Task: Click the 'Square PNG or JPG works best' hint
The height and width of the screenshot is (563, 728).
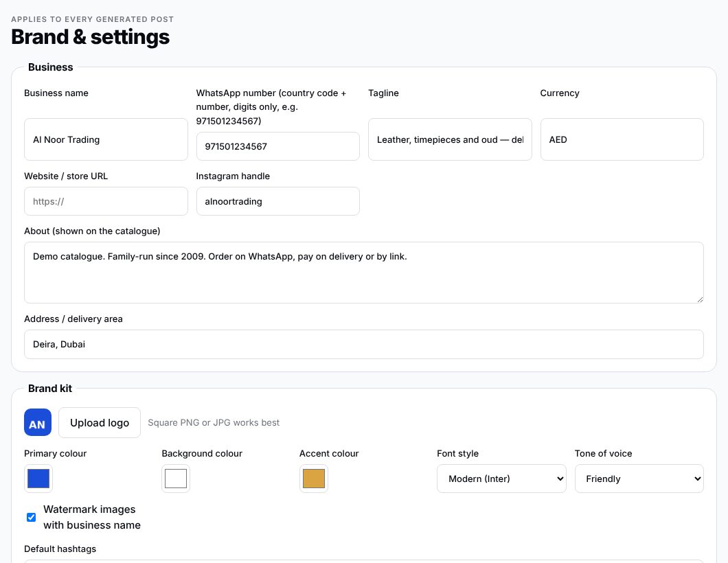Action: coord(214,422)
